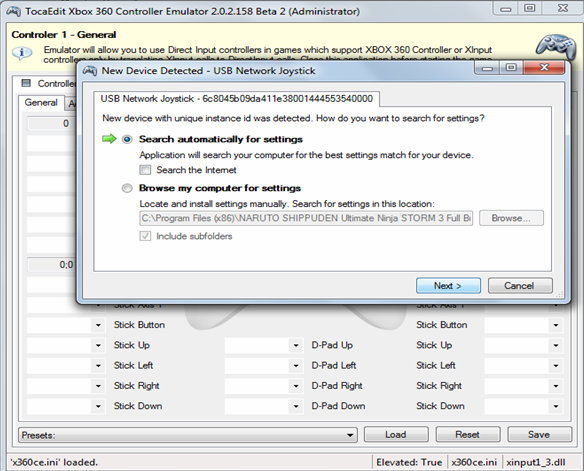Expand the D-Pad Up mapping dropdown

[295, 345]
